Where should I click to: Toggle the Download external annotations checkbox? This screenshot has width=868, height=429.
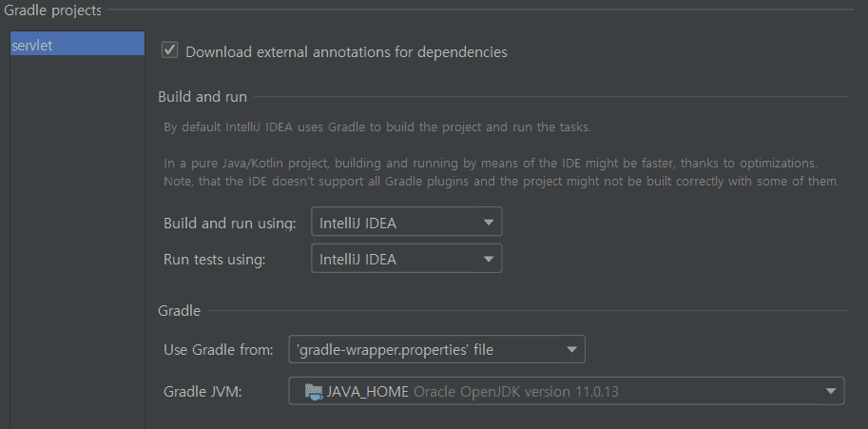click(170, 50)
